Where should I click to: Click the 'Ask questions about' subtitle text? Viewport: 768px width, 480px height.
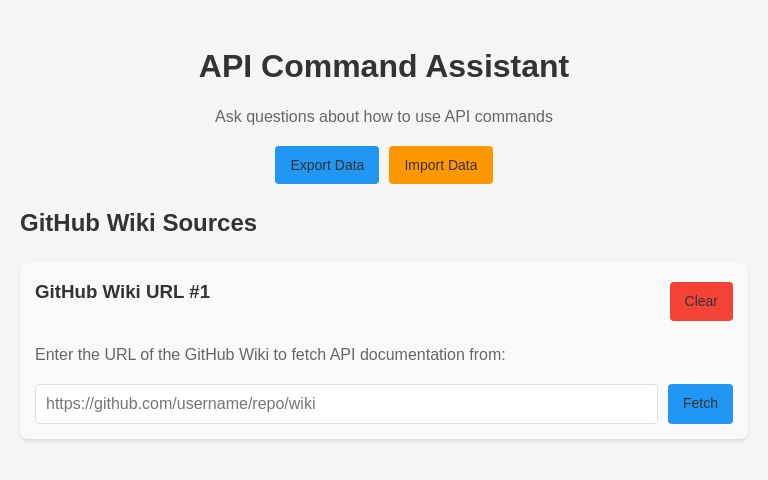click(384, 117)
